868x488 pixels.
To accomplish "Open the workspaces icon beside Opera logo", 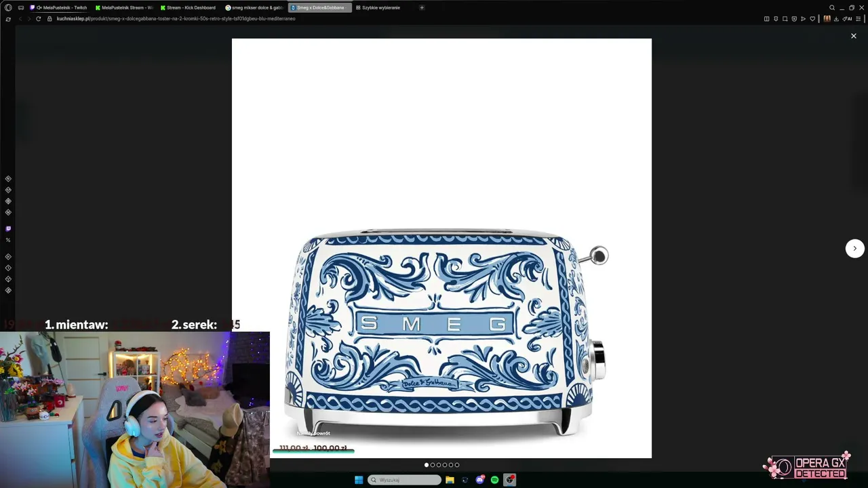I will (x=21, y=7).
